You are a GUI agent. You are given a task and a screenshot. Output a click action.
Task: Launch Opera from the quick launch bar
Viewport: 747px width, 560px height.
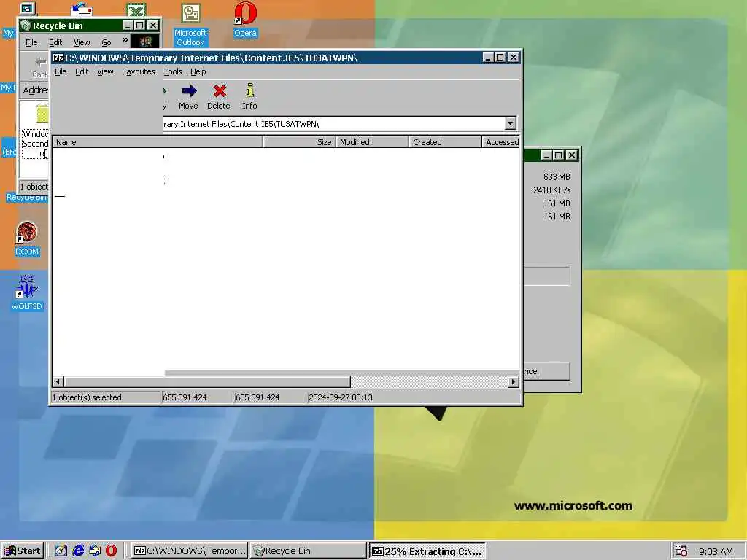tap(111, 551)
